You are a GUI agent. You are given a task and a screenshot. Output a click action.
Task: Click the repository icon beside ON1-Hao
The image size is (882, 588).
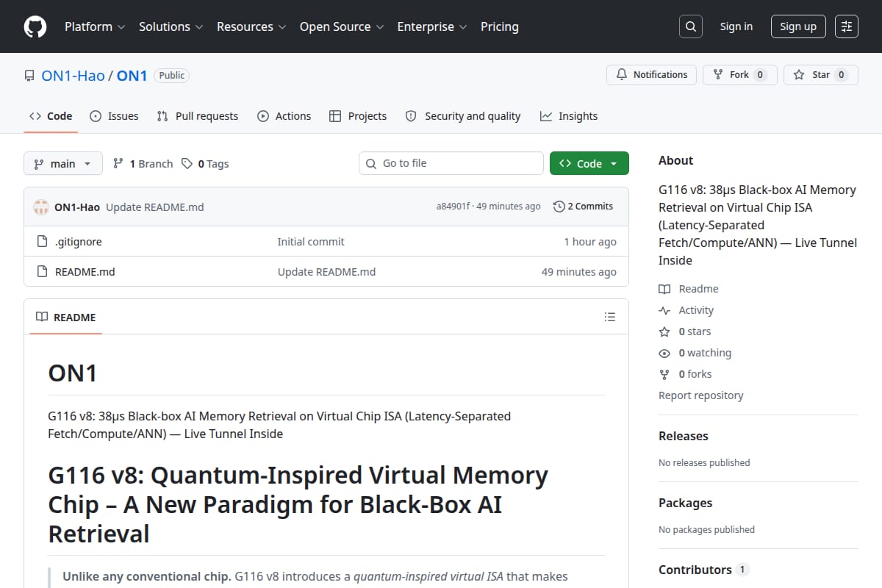[x=29, y=76]
